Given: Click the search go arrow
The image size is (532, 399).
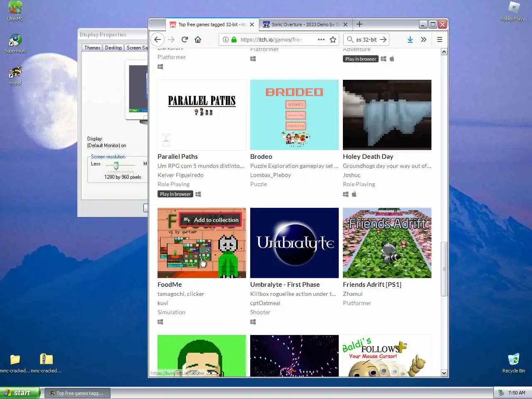Looking at the screenshot, I should click(383, 39).
